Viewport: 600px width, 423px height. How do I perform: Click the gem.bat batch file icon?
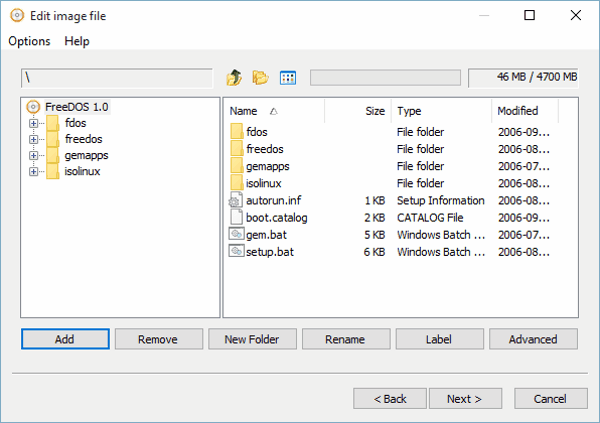pyautogui.click(x=236, y=234)
